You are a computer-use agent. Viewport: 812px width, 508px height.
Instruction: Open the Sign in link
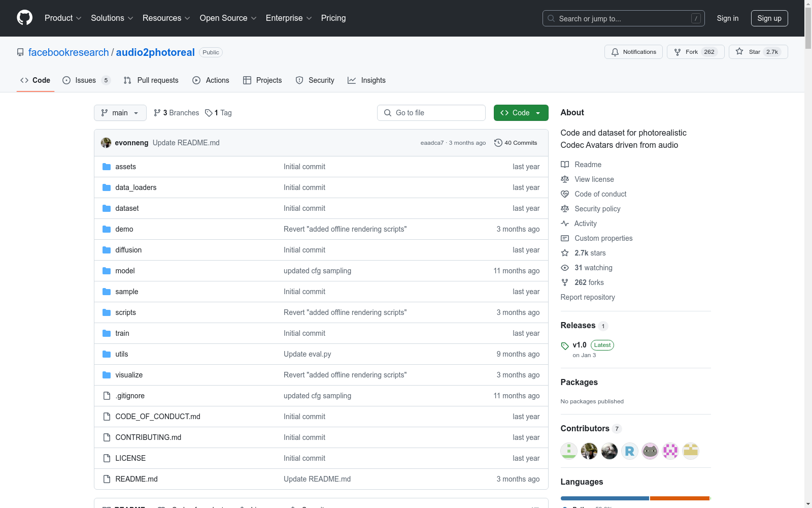pyautogui.click(x=728, y=18)
